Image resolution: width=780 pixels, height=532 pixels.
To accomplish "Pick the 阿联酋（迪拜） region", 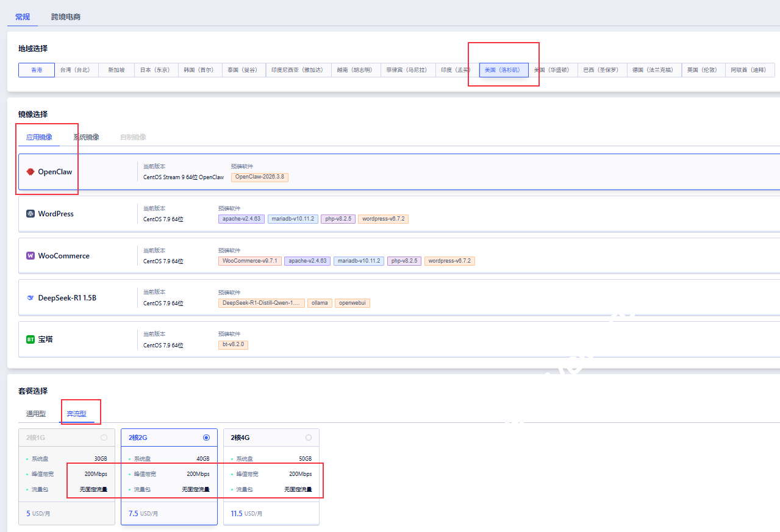I will (750, 70).
